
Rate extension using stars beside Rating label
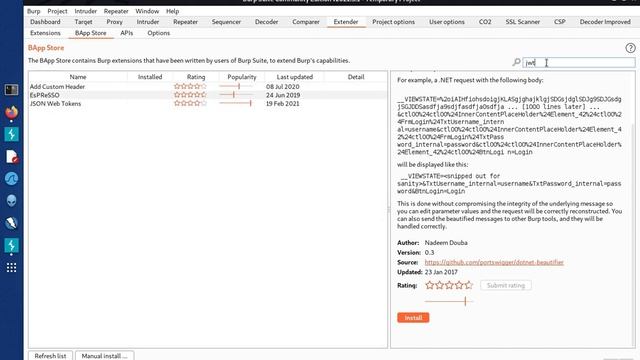449,285
